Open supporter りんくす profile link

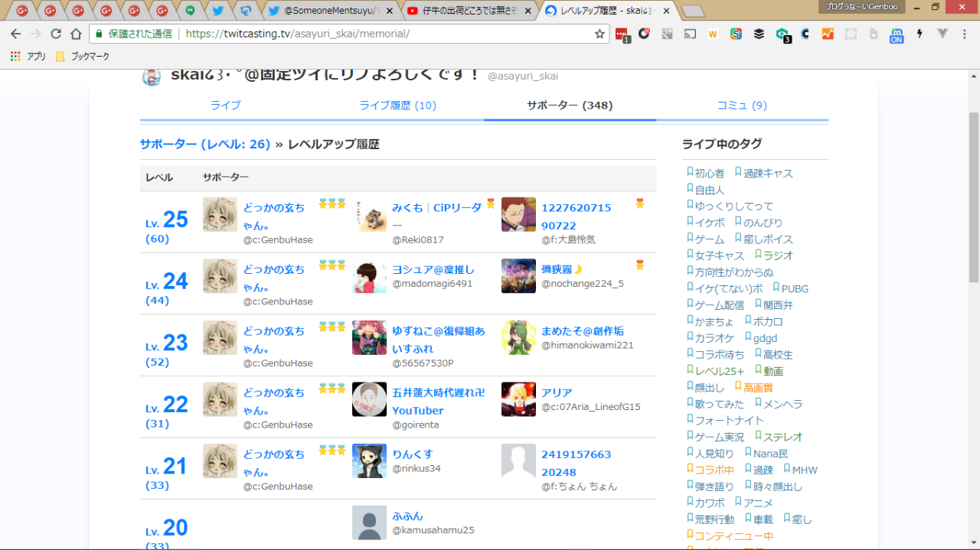pos(413,454)
